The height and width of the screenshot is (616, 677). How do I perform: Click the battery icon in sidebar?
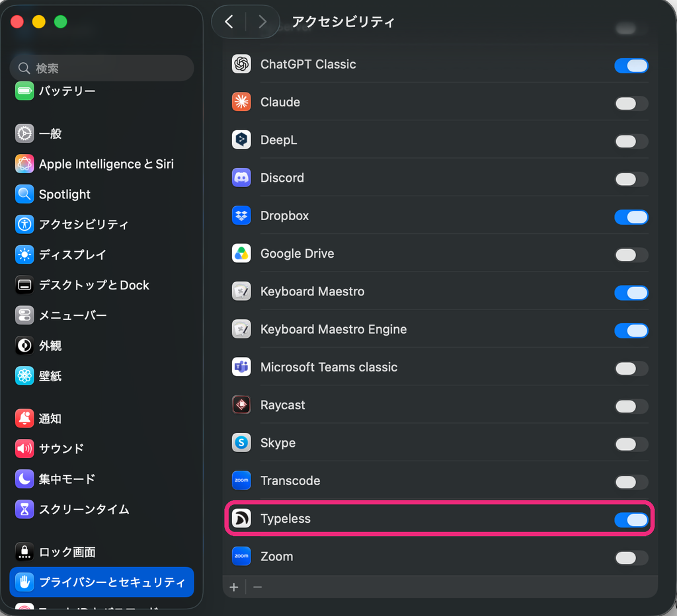pyautogui.click(x=24, y=91)
